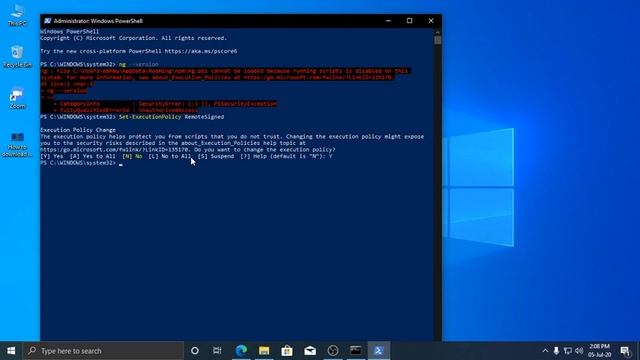Open File Explorer from taskbar

click(264, 351)
